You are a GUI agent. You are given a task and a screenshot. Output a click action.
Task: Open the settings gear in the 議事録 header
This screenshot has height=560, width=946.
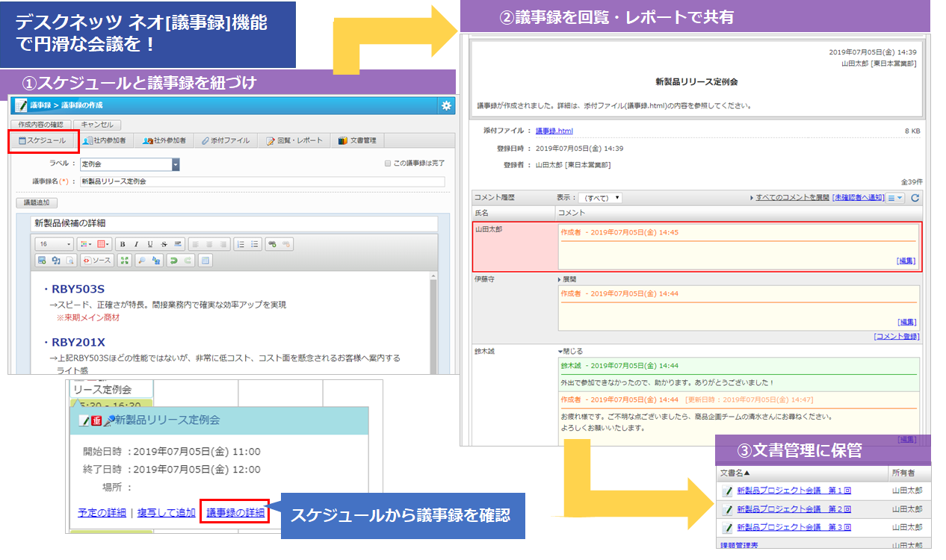pos(446,105)
